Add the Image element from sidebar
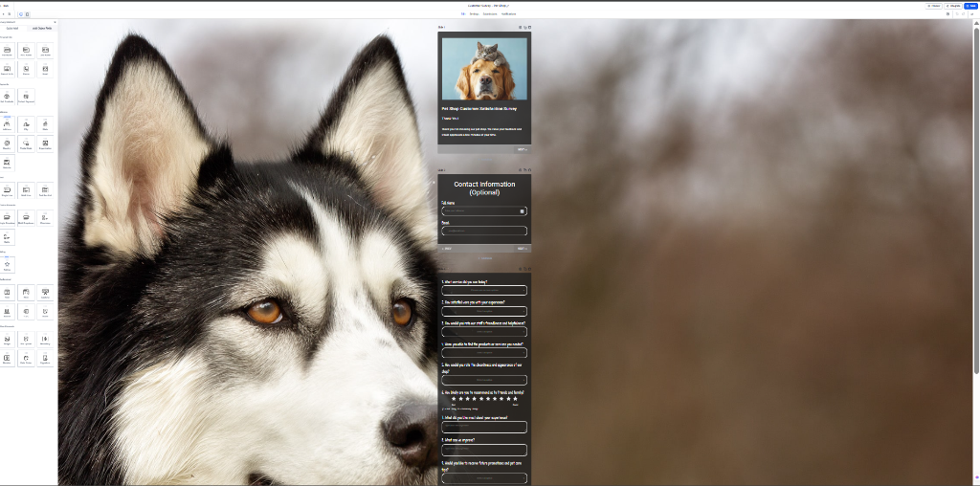The height and width of the screenshot is (486, 980). click(7, 340)
